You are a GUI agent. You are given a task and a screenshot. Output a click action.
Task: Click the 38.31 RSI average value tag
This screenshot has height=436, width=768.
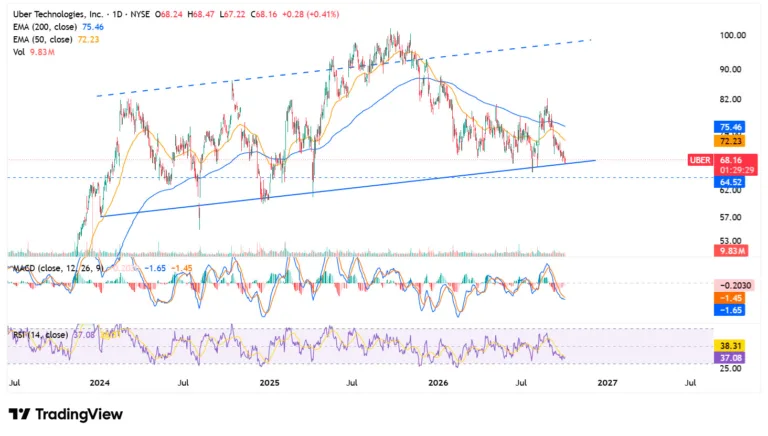pos(730,346)
